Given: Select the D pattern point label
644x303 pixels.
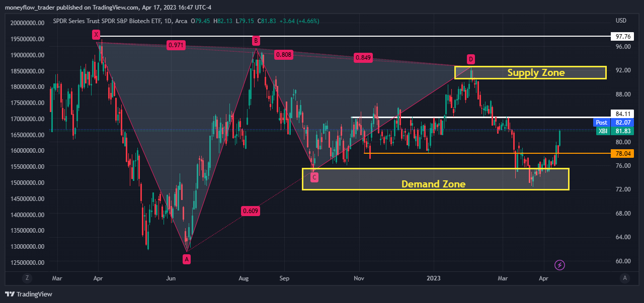Looking at the screenshot, I should [471, 59].
